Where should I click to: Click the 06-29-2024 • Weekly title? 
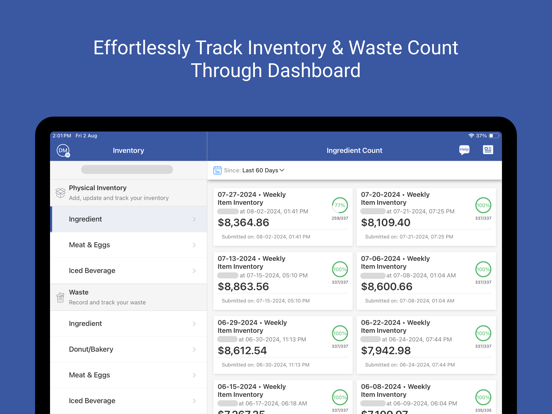tap(252, 323)
